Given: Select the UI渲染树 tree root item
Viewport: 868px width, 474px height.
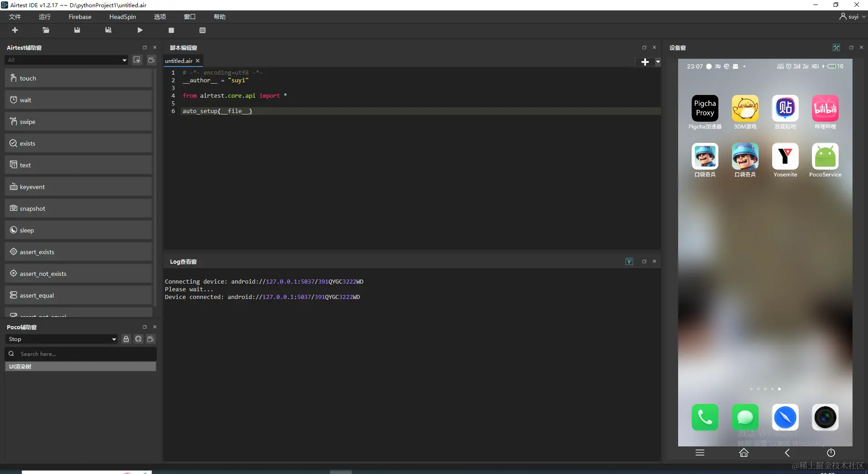Looking at the screenshot, I should (80, 367).
